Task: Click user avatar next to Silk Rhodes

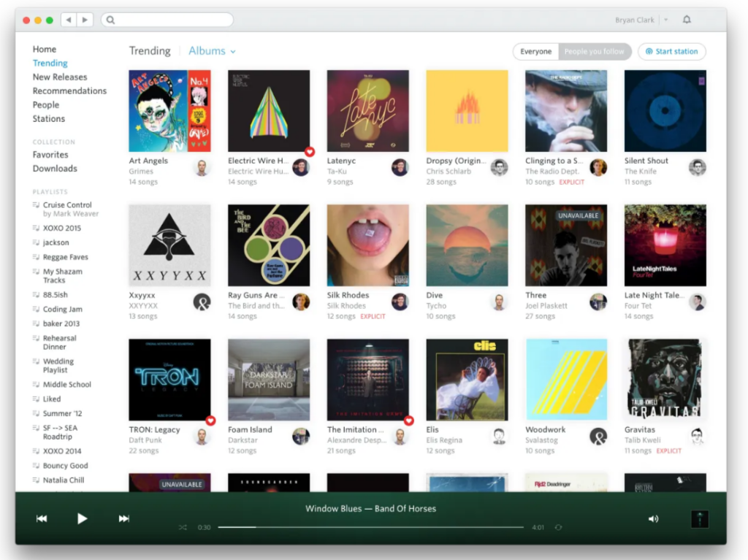Action: coord(400,302)
